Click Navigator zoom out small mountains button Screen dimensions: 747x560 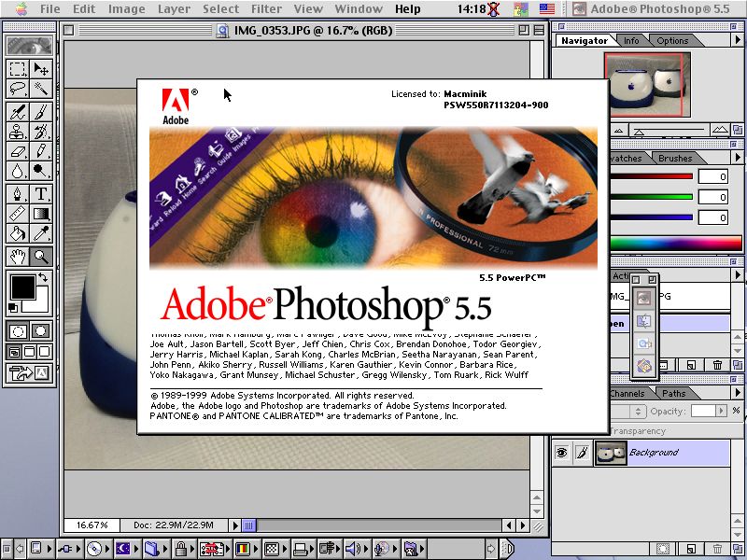click(618, 130)
